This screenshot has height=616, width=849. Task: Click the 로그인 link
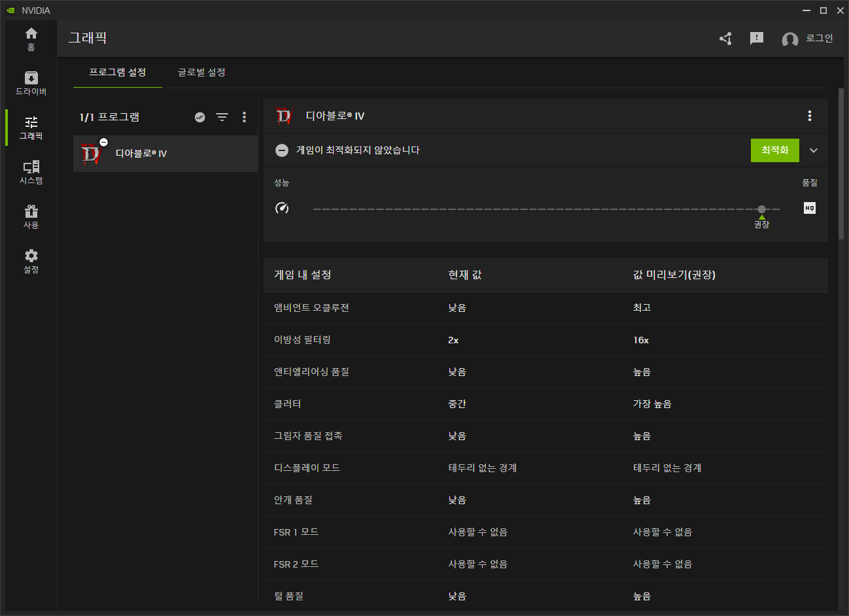pyautogui.click(x=820, y=39)
